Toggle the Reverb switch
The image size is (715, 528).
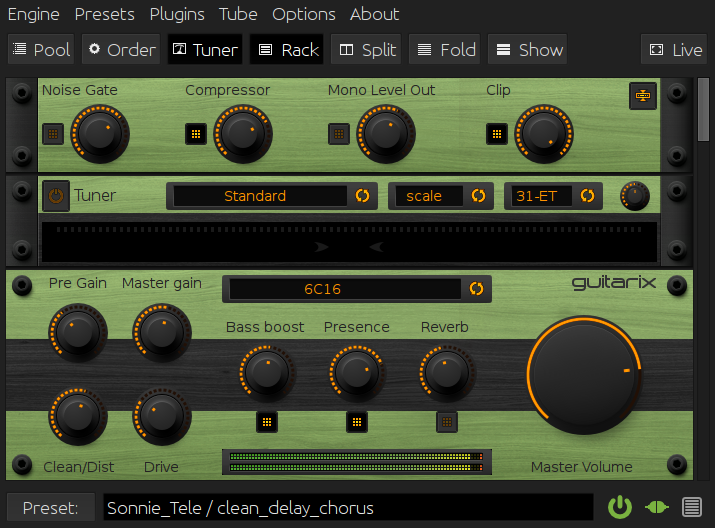(447, 422)
